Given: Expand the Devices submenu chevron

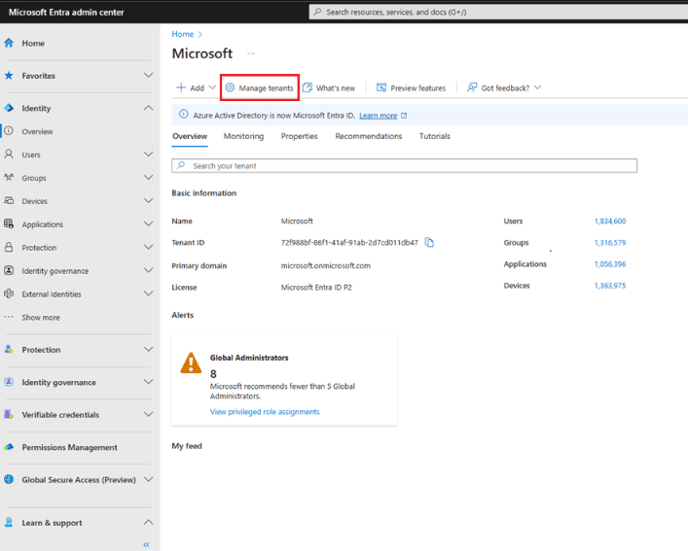Looking at the screenshot, I should click(149, 201).
